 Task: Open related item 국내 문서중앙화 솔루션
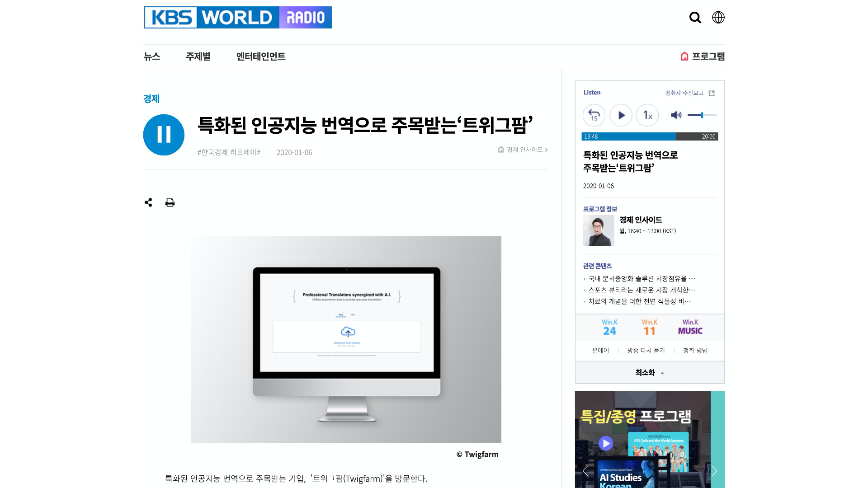click(642, 279)
